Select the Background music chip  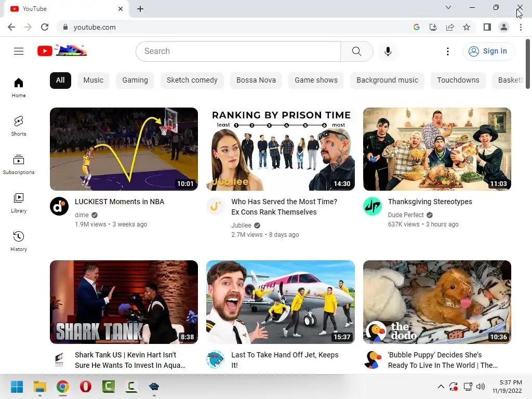pos(387,81)
